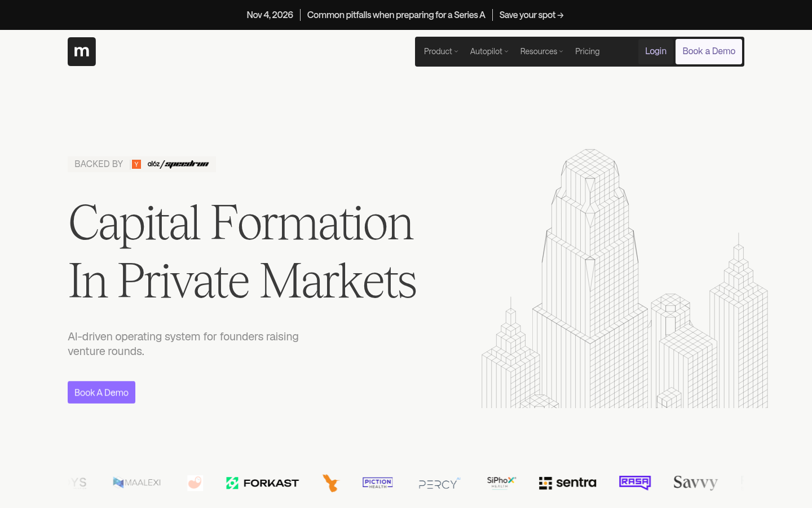Click the a16z speedrun logo

tap(178, 164)
